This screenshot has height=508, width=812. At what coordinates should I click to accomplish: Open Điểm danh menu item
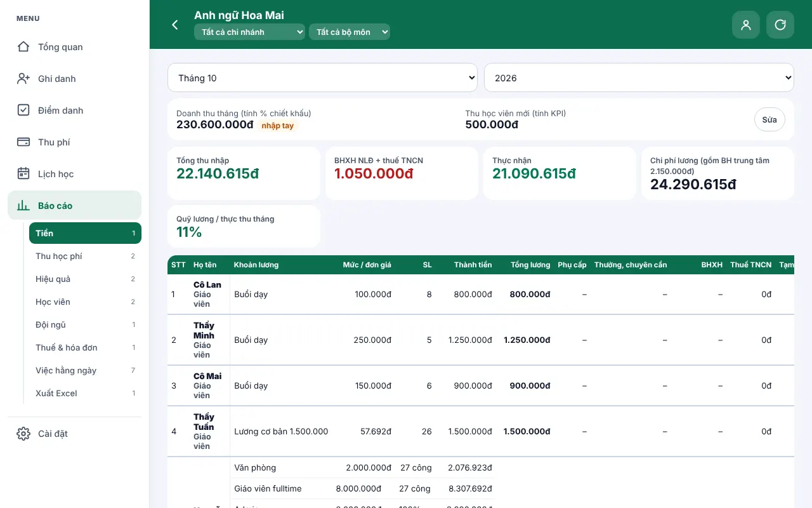pos(74,110)
